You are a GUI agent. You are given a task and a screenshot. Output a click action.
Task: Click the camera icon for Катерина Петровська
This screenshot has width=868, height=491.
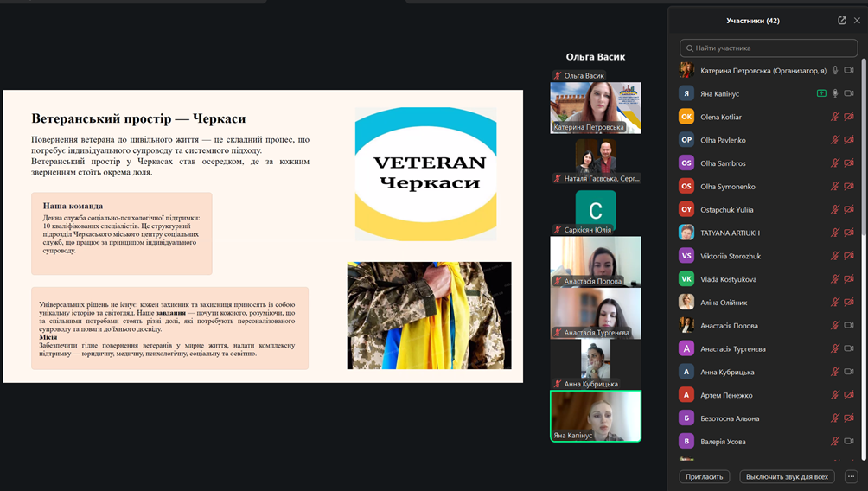click(x=849, y=71)
